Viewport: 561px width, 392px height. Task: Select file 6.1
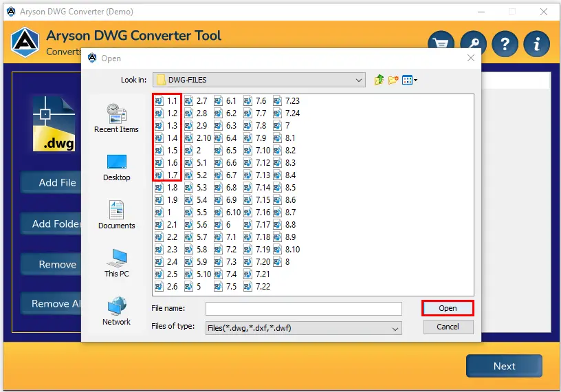pyautogui.click(x=225, y=101)
